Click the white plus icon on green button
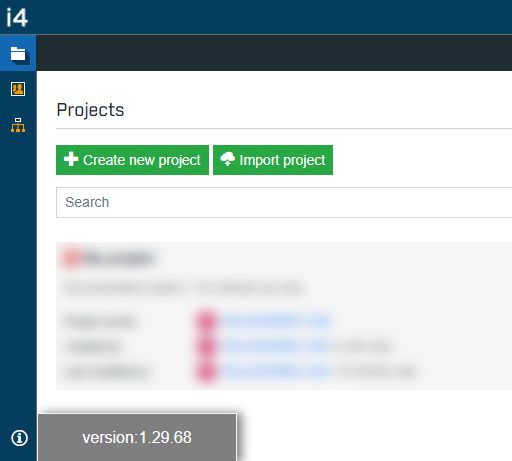The height and width of the screenshot is (461, 512). click(x=71, y=159)
